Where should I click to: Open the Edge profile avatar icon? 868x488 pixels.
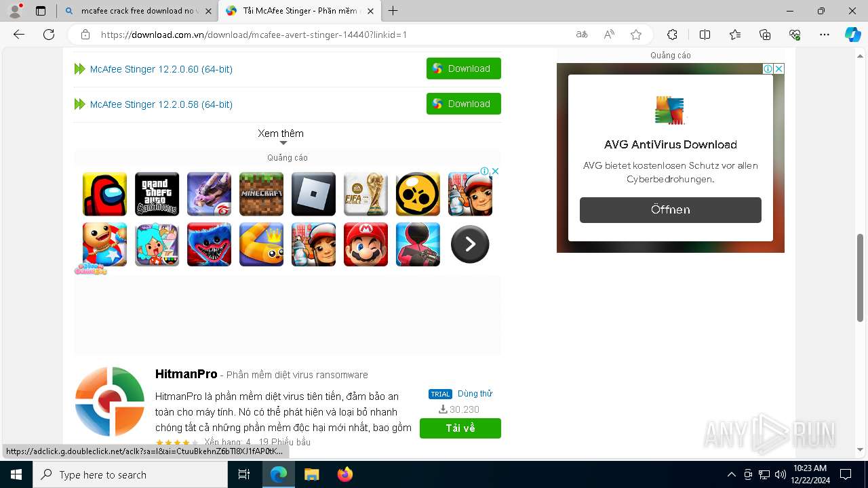pyautogui.click(x=14, y=11)
